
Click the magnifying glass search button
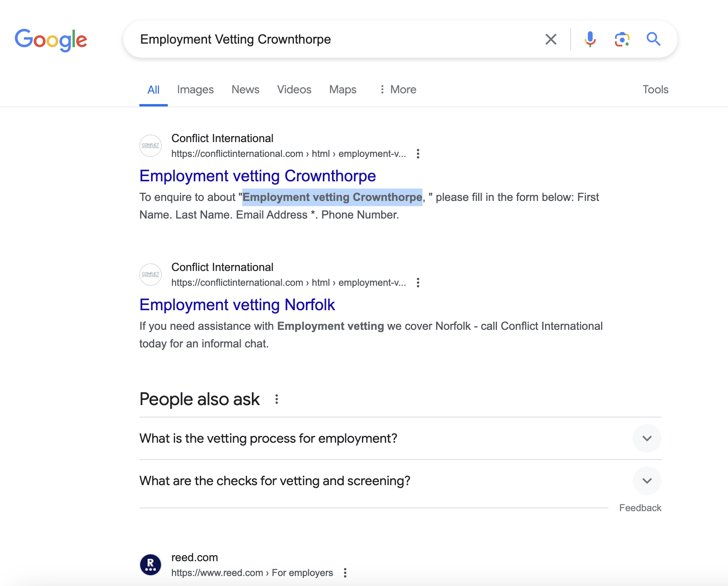click(x=653, y=39)
